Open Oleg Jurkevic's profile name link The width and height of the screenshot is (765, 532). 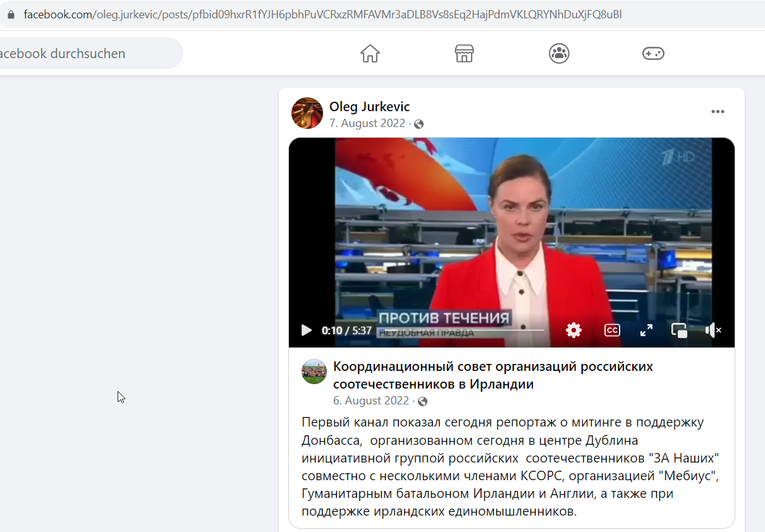369,107
